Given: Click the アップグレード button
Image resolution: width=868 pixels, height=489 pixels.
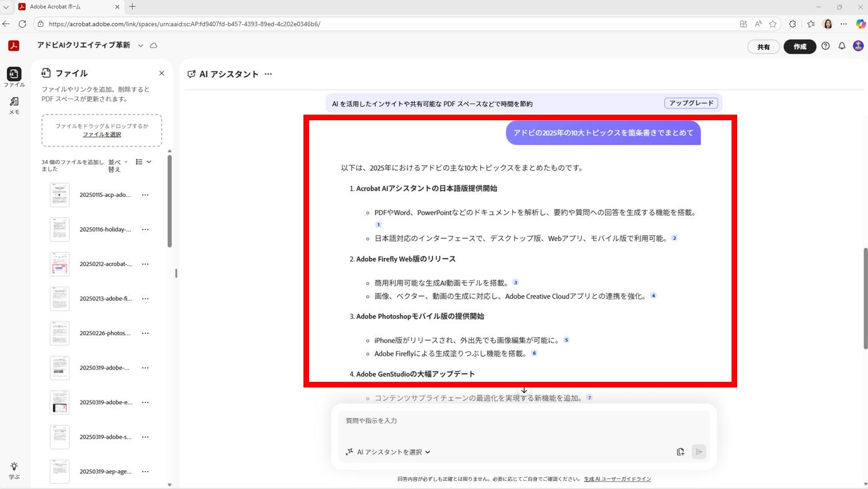Looking at the screenshot, I should [691, 103].
